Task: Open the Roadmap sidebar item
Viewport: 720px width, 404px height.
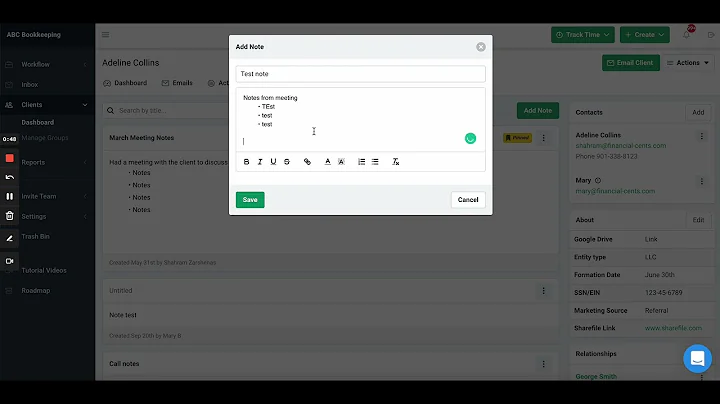Action: 35,291
